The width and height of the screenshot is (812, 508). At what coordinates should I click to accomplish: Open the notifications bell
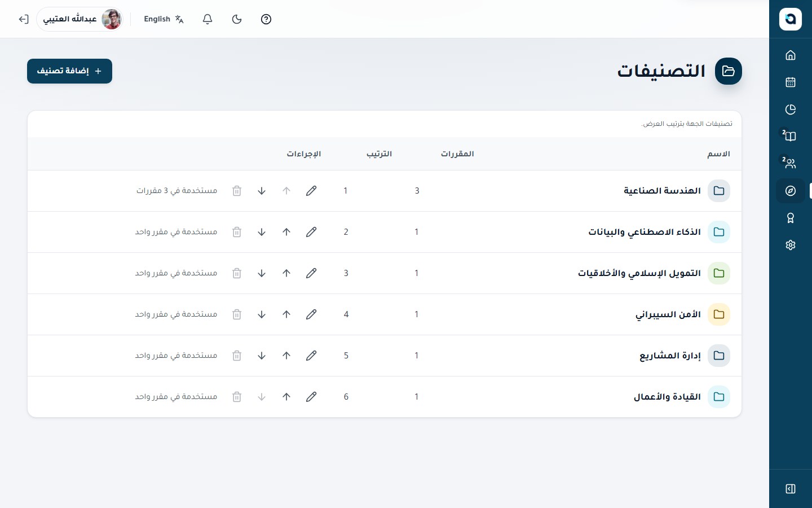[208, 19]
